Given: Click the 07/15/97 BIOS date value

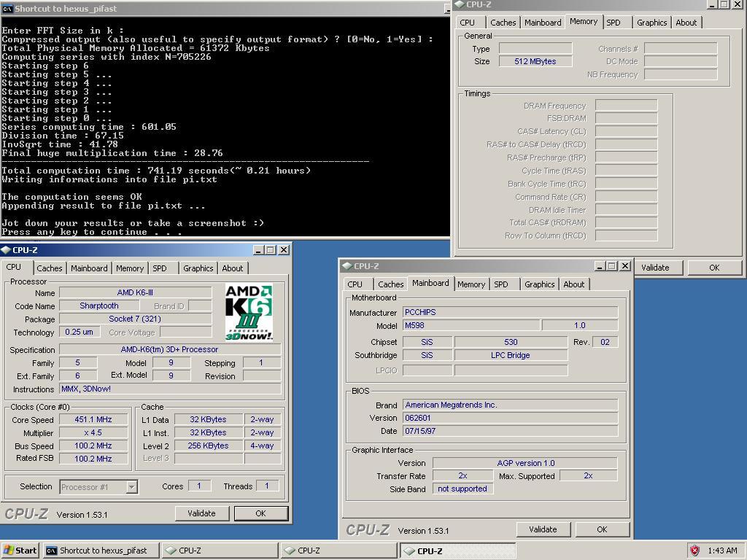Looking at the screenshot, I should [510, 431].
